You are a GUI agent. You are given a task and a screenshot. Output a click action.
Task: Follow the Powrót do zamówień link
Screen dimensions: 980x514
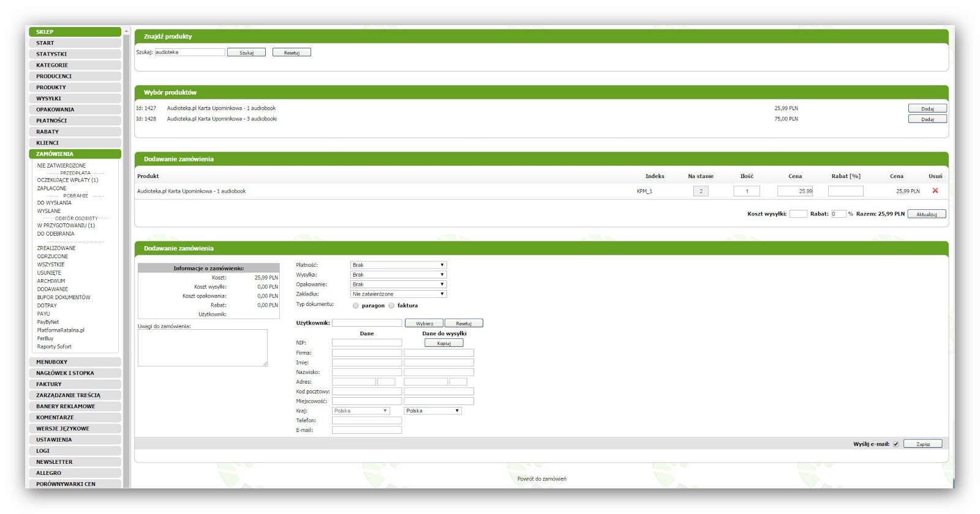click(x=541, y=479)
